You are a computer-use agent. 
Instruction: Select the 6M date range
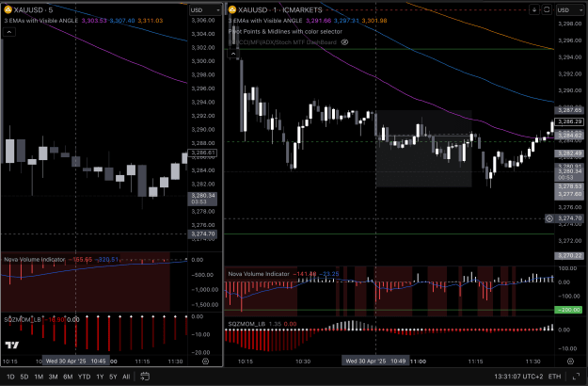(68, 377)
